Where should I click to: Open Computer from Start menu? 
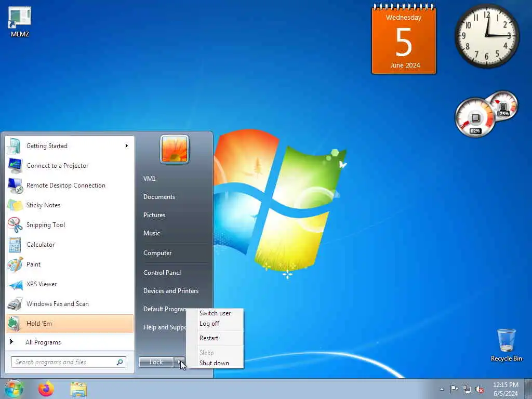click(x=157, y=253)
